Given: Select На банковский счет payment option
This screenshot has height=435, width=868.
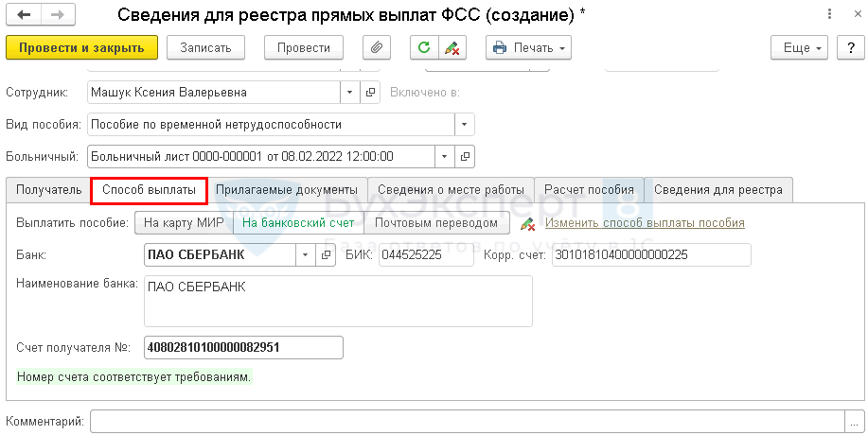Looking at the screenshot, I should coord(298,223).
